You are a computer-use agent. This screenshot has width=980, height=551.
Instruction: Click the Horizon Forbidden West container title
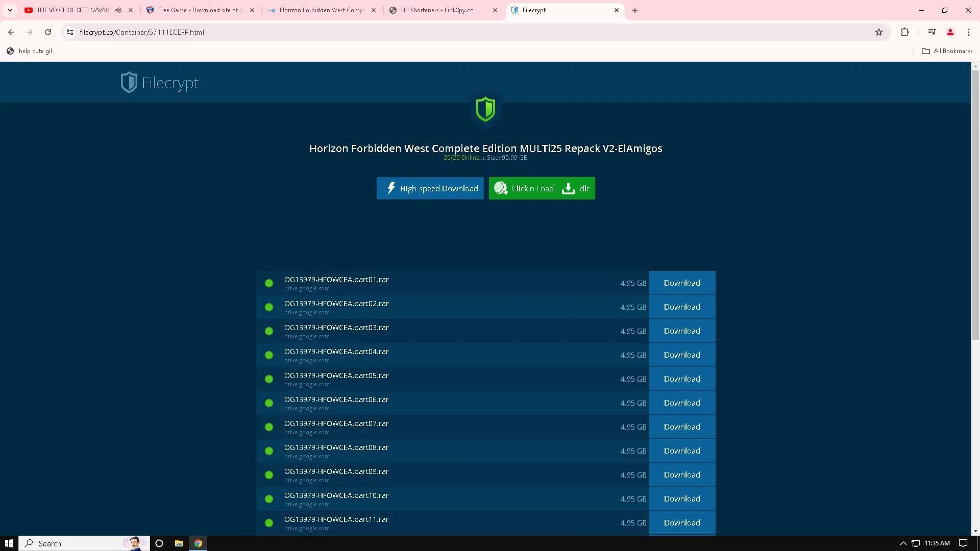485,148
